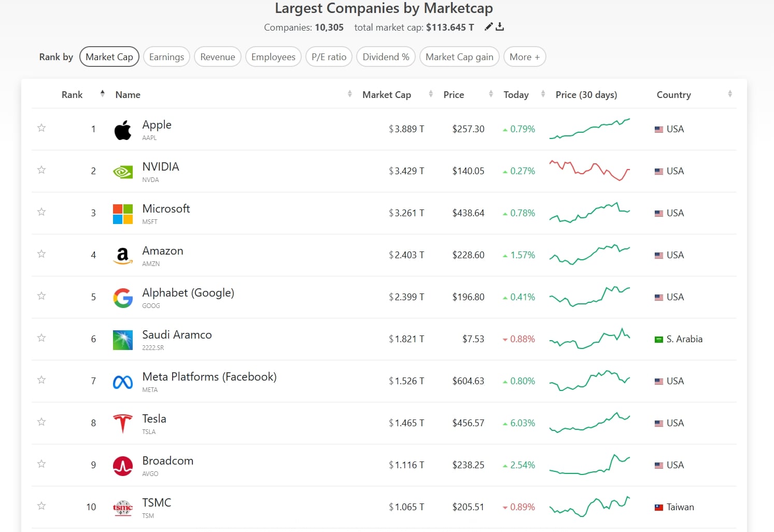Star Apple as a favorite
The height and width of the screenshot is (532, 774).
tap(41, 128)
